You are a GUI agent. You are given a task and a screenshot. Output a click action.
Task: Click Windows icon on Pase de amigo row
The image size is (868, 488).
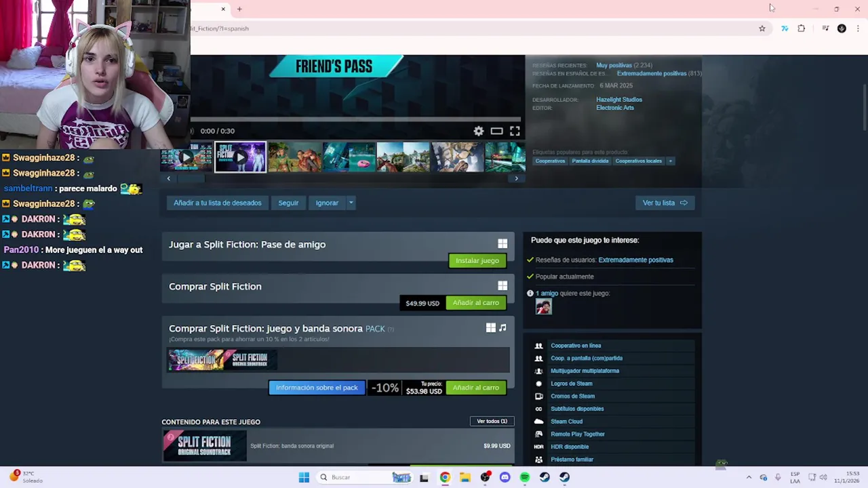[x=502, y=244]
